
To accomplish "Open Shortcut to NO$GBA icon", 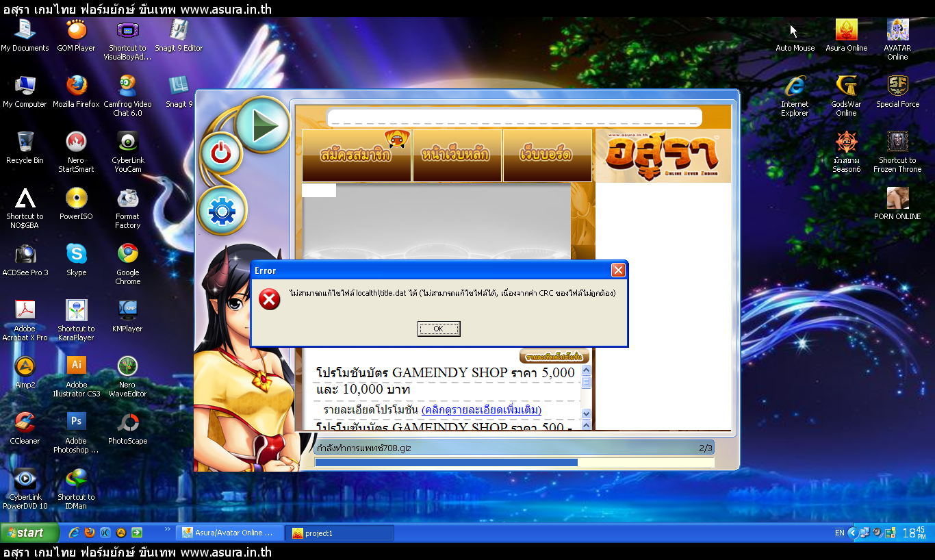I will [25, 208].
